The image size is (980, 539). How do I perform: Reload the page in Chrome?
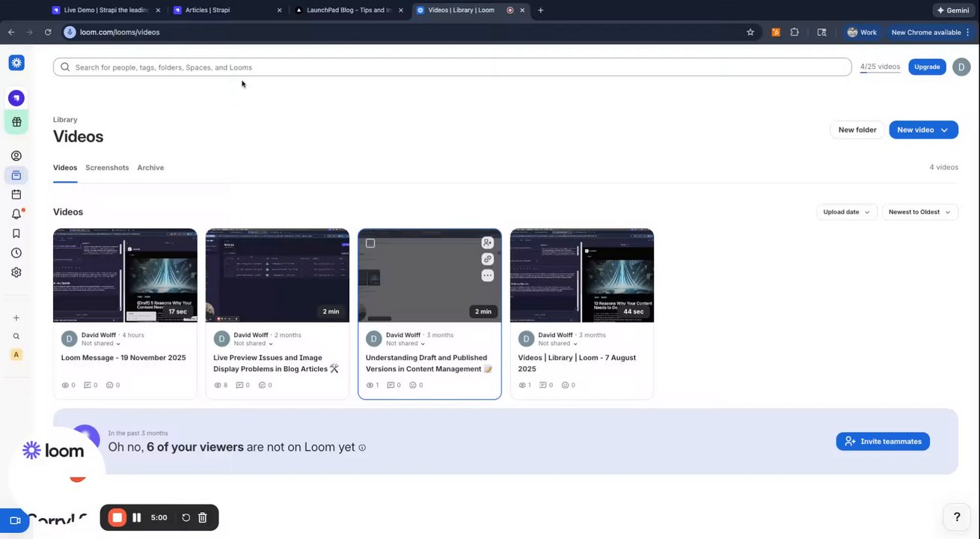48,32
